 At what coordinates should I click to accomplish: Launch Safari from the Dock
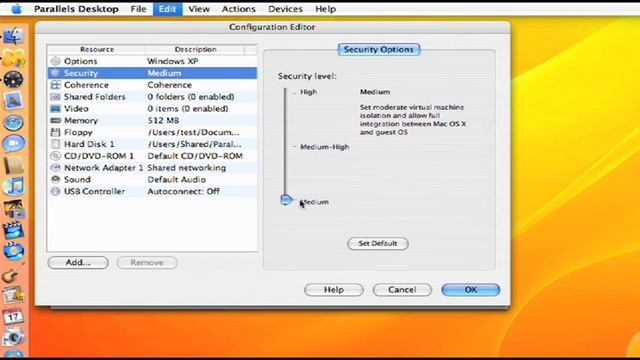(13, 122)
